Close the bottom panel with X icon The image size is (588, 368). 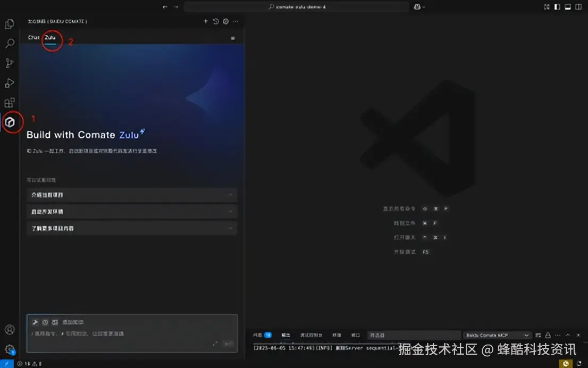(578, 335)
